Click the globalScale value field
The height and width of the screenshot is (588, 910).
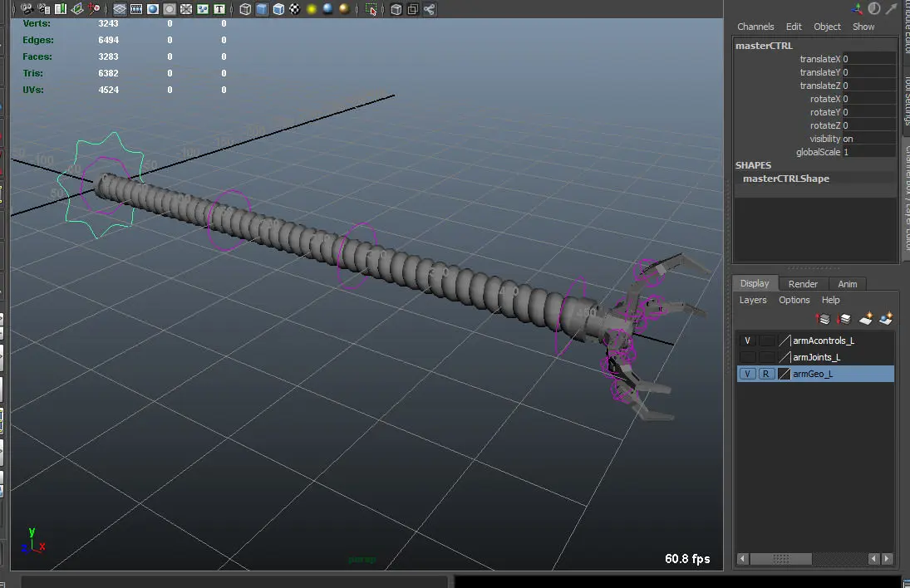click(868, 153)
